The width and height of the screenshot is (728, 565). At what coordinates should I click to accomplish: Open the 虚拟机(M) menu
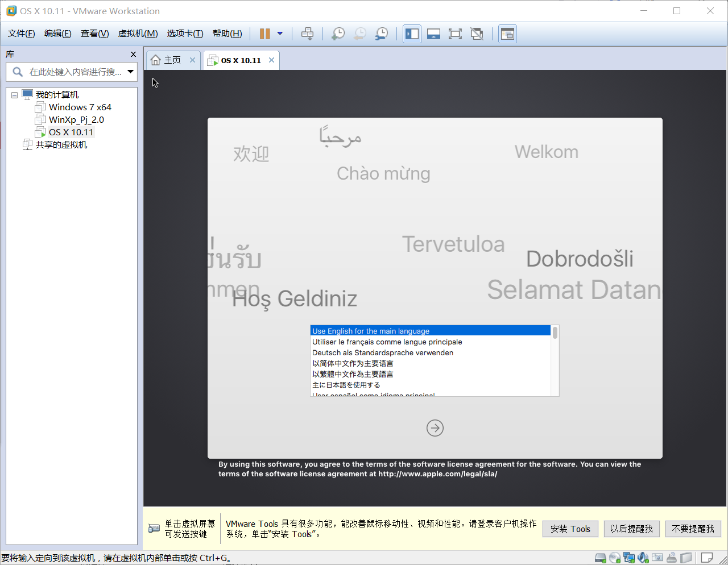[138, 34]
